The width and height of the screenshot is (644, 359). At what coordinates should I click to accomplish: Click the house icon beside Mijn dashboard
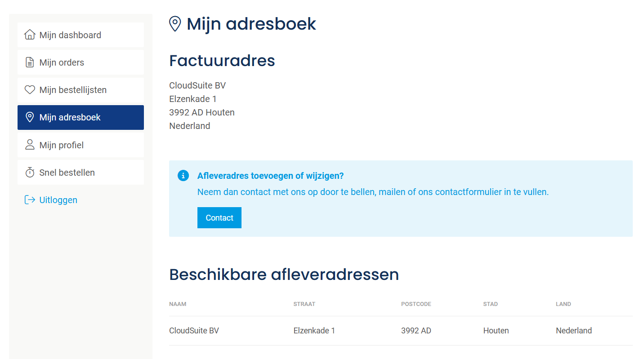(x=30, y=35)
